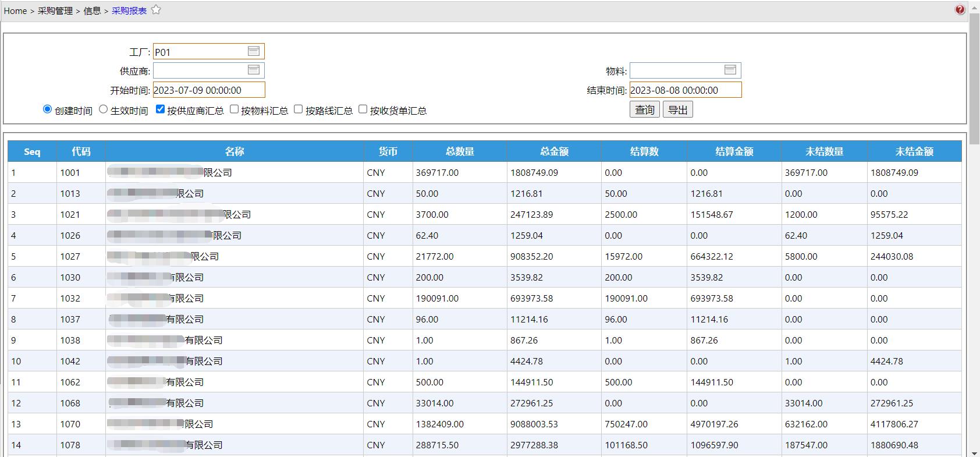The width and height of the screenshot is (980, 457).
Task: Select supplier code 1013 cell
Action: pyautogui.click(x=81, y=193)
